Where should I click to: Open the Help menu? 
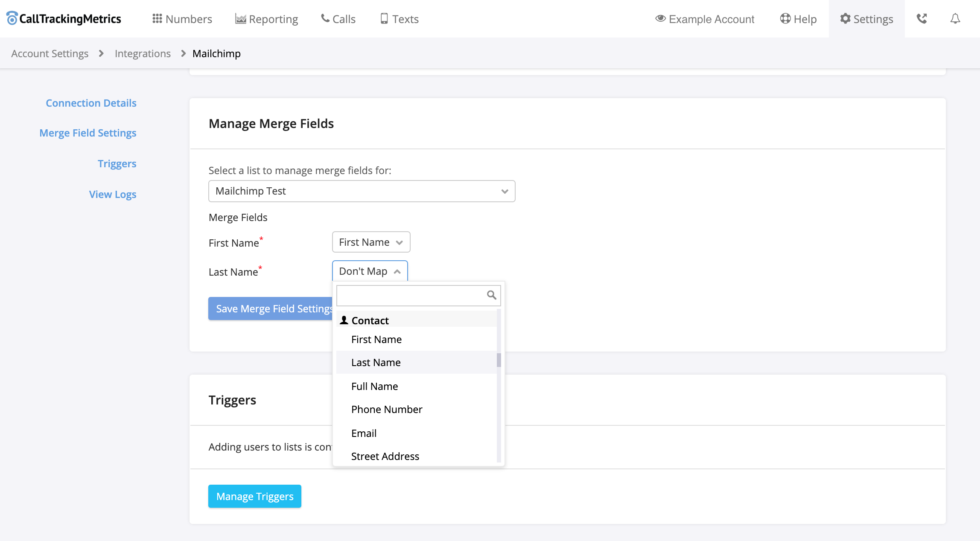798,19
